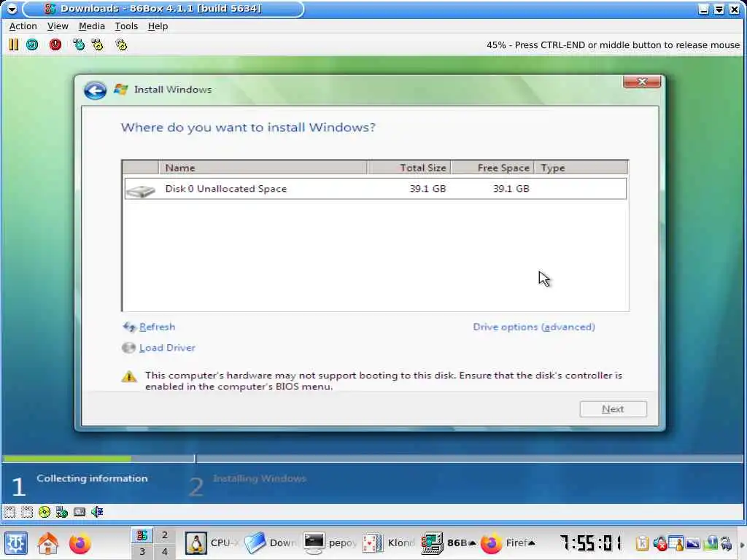747x560 pixels.
Task: Click the warning triangle icon
Action: pyautogui.click(x=129, y=377)
